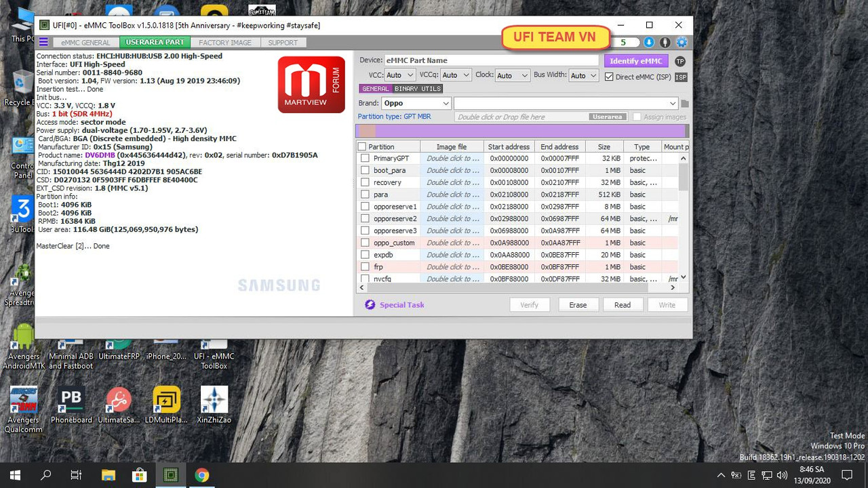Click the purple partition layout bar
This screenshot has height=488, width=868.
click(522, 131)
